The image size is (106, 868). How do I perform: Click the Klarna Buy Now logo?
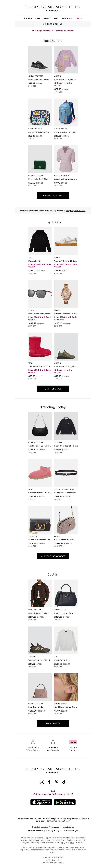point(73,742)
